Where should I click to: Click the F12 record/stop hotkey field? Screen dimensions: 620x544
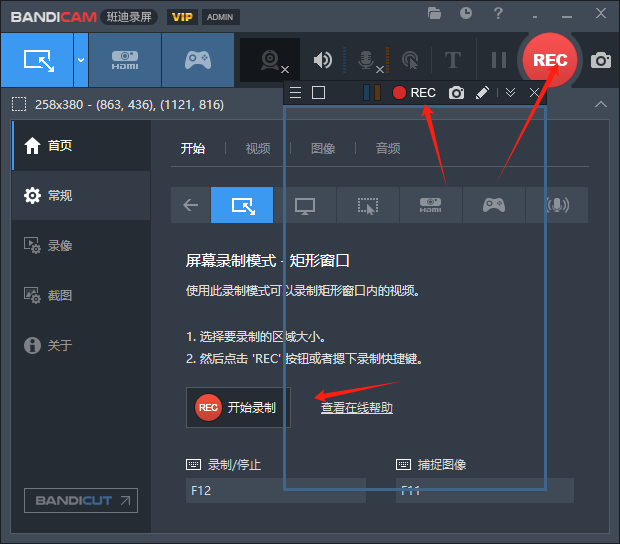pyautogui.click(x=276, y=491)
